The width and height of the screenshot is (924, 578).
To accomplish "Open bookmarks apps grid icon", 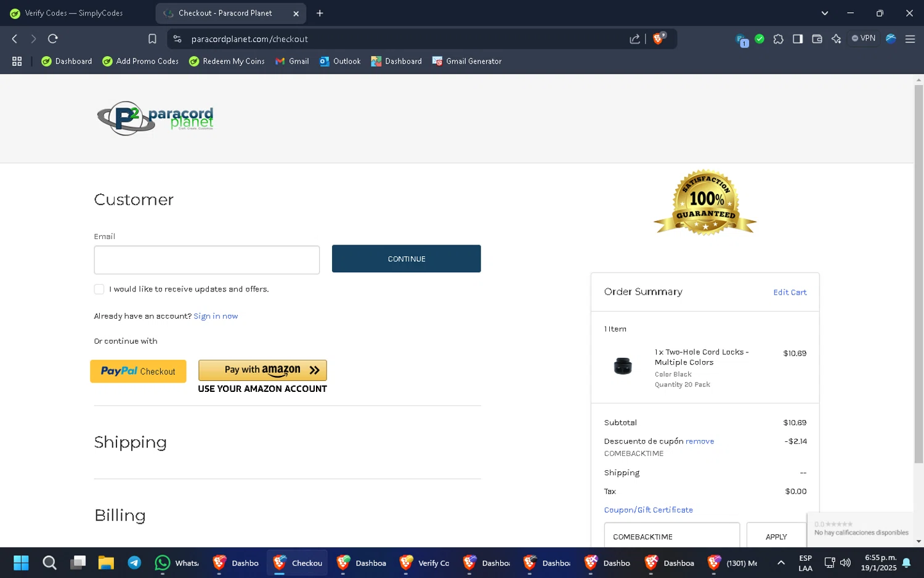I will coord(17,61).
